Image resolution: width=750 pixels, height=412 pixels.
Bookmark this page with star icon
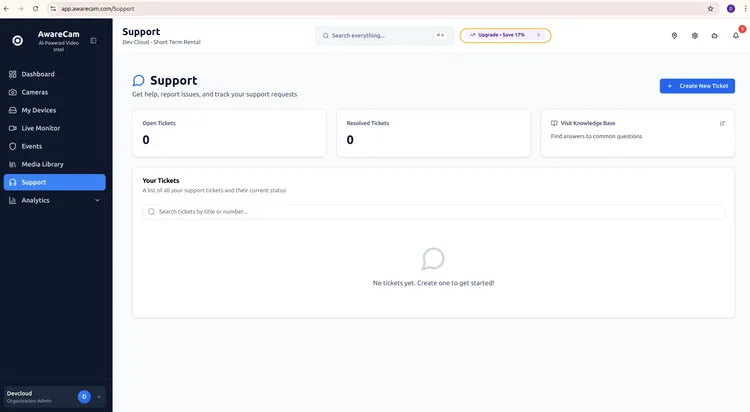point(710,9)
